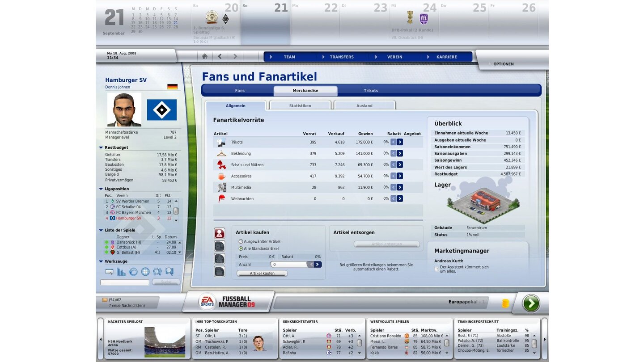Viewport: 644px width, 362px height.
Task: Click the Multimedia article icon
Action: [x=221, y=187]
